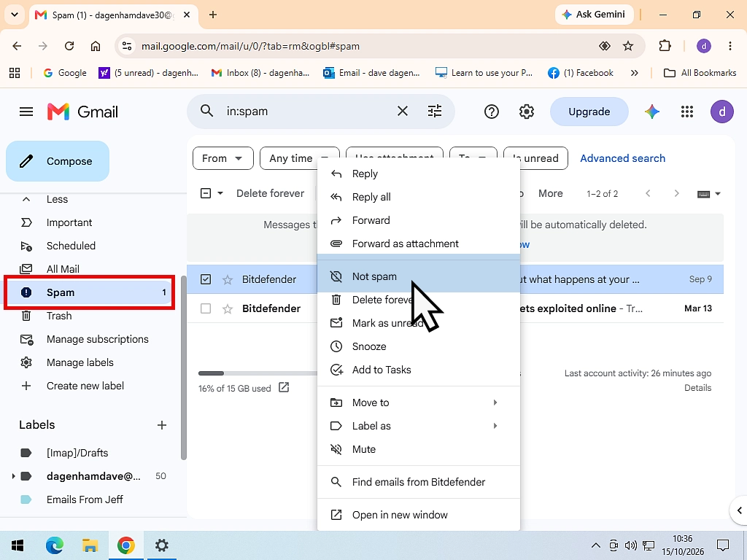Choose Add to Tasks in context menu
This screenshot has height=560, width=747.
pos(418,370)
